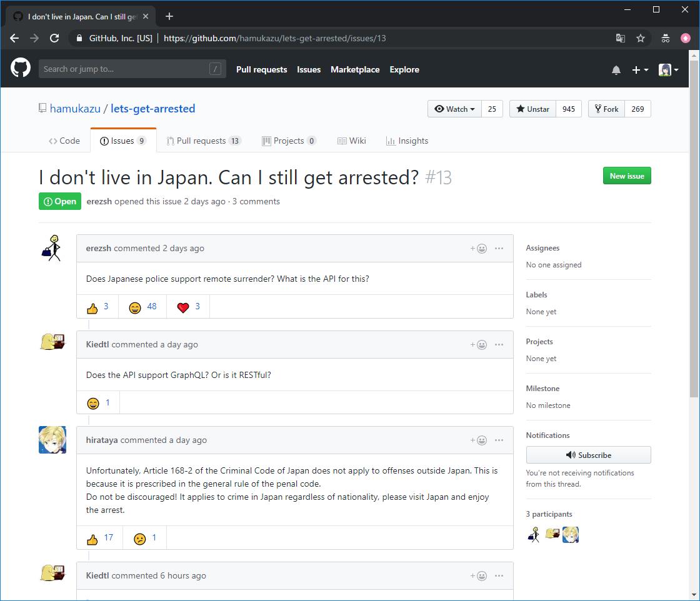
Task: Toggle laugh reaction with count 48
Action: [142, 307]
